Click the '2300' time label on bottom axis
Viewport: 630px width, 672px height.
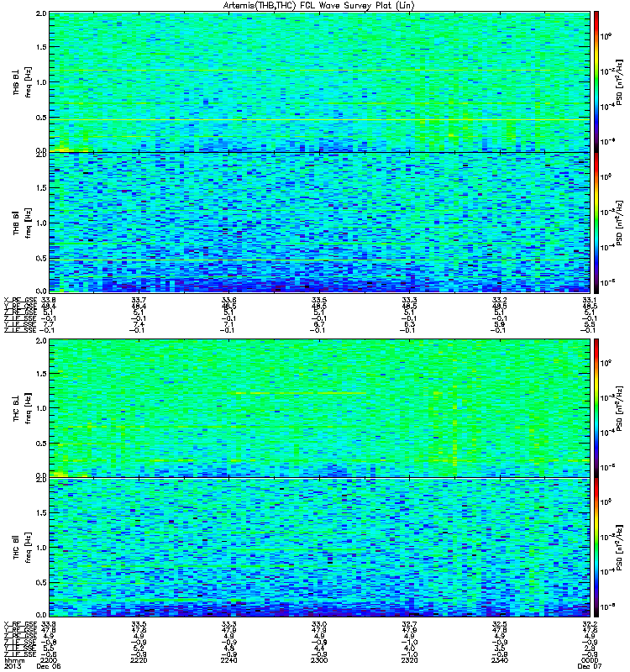tap(319, 660)
